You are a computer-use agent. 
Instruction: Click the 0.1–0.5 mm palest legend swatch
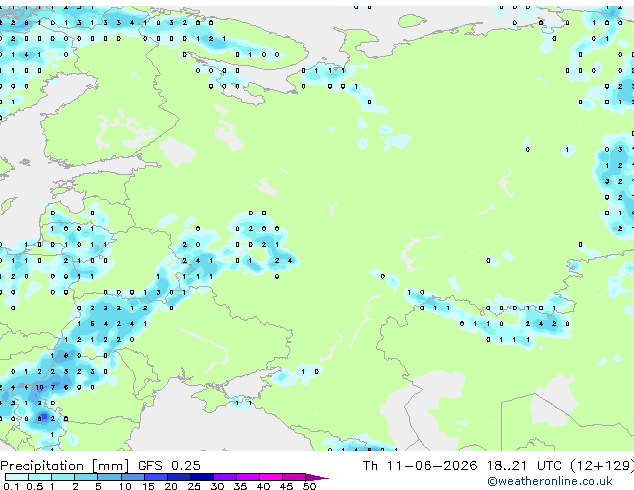pos(17,477)
